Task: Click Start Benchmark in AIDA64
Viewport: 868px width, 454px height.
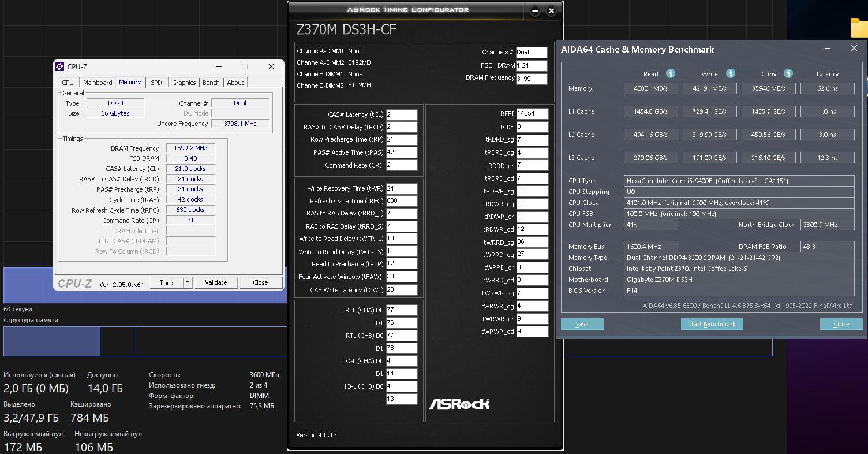Action: coord(712,324)
